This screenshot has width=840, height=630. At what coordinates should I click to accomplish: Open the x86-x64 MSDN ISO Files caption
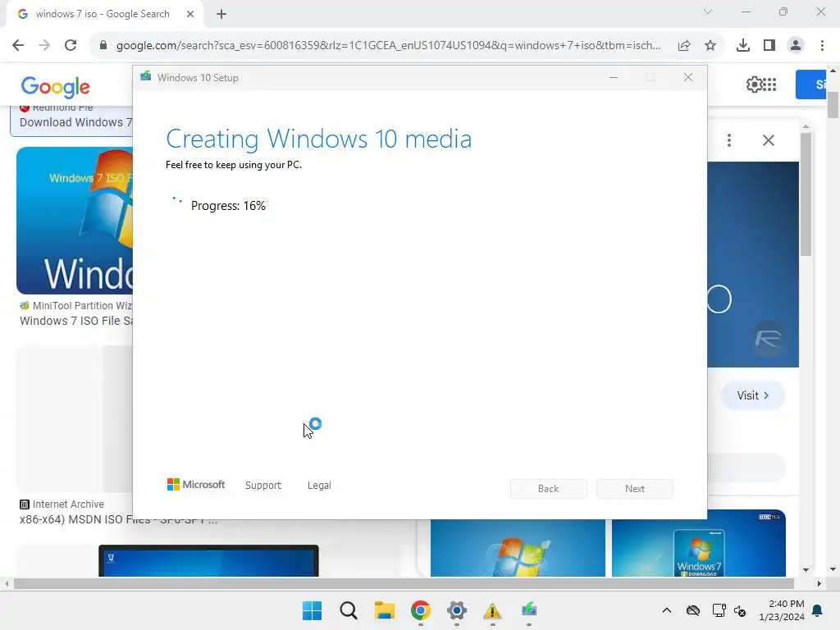(x=118, y=519)
